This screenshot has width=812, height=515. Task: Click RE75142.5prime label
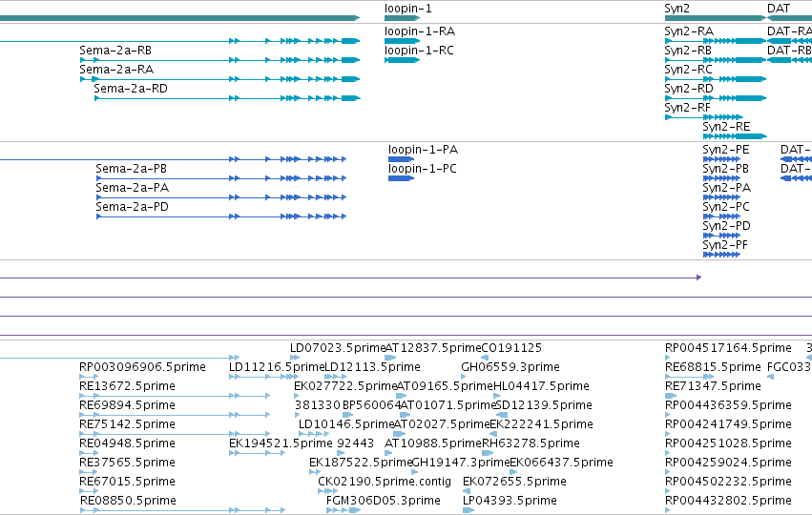[x=128, y=424]
